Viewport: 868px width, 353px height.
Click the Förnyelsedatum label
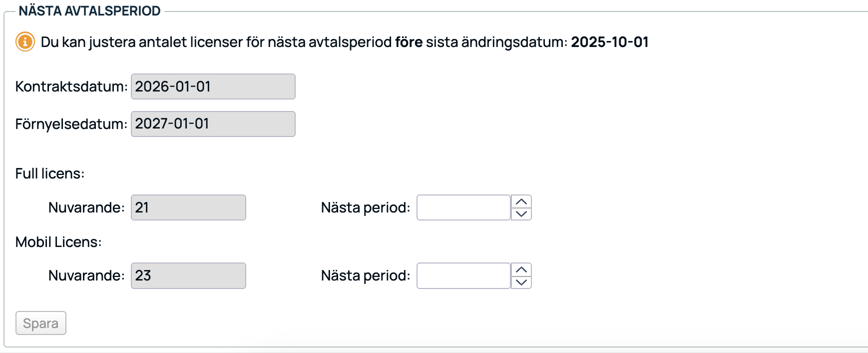tap(71, 124)
